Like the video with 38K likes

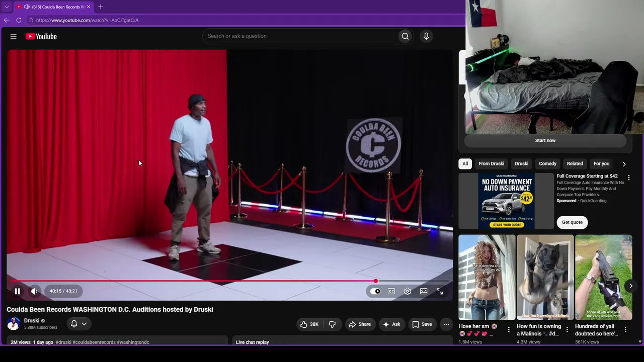pos(309,324)
